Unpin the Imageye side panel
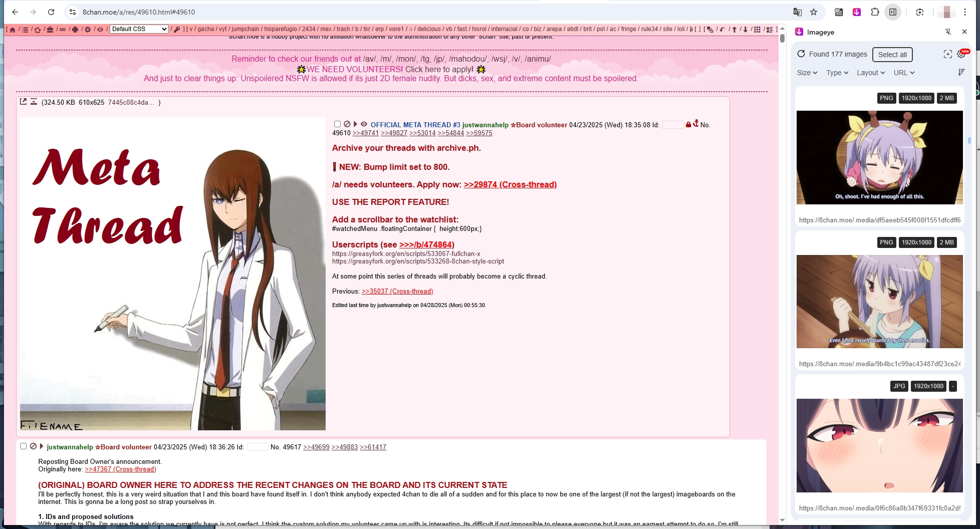Viewport: 980px width, 529px height. 948,32
